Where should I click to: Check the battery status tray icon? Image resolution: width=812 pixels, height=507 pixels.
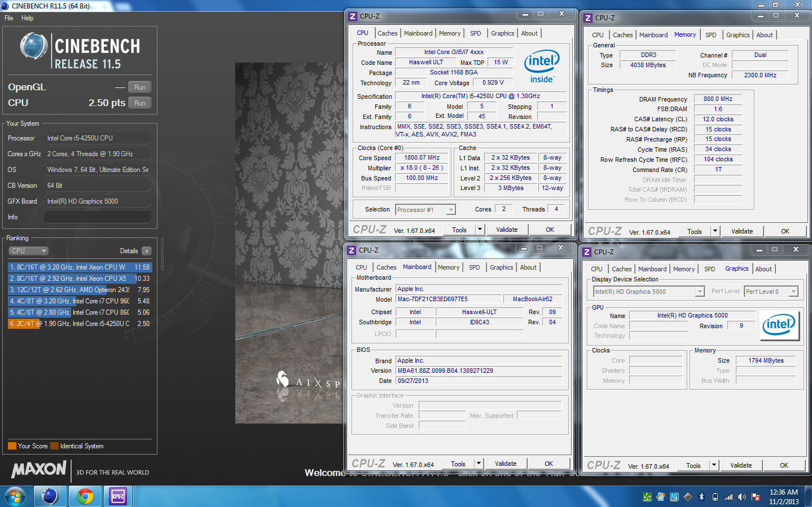point(715,497)
